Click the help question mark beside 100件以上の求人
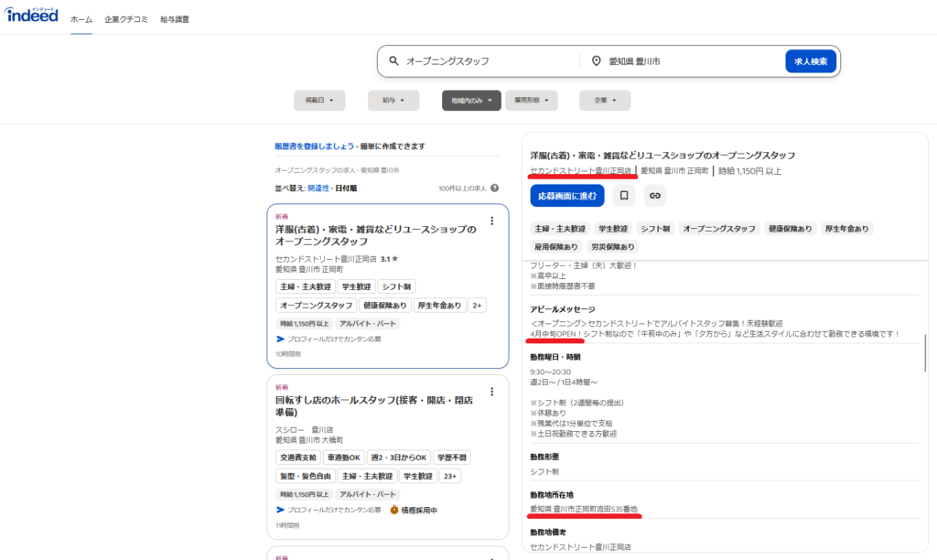 coord(497,188)
